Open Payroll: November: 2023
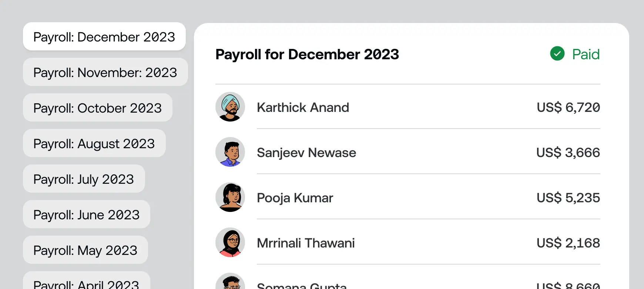This screenshot has width=644, height=289. pyautogui.click(x=105, y=72)
